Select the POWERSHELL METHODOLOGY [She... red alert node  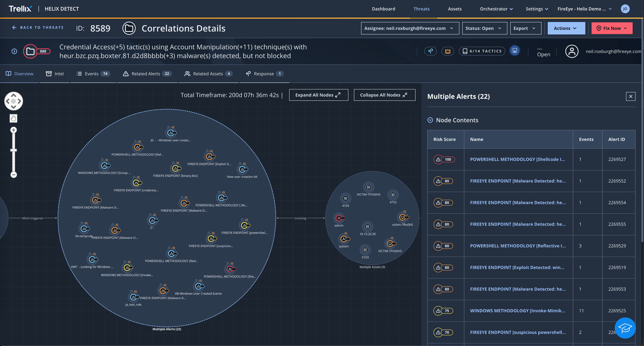click(230, 269)
